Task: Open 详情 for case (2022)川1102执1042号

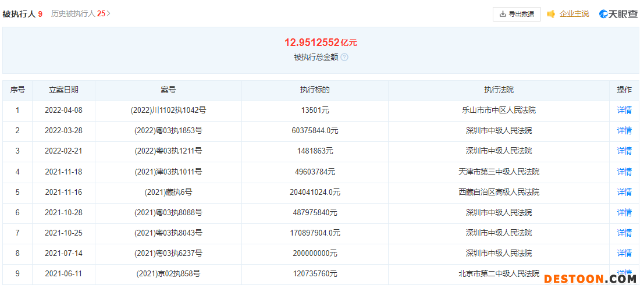Action: (624, 110)
